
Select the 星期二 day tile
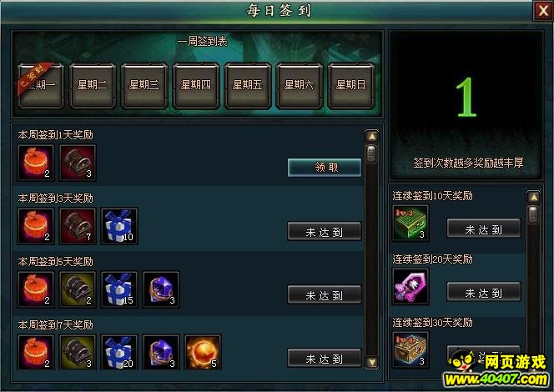93,85
